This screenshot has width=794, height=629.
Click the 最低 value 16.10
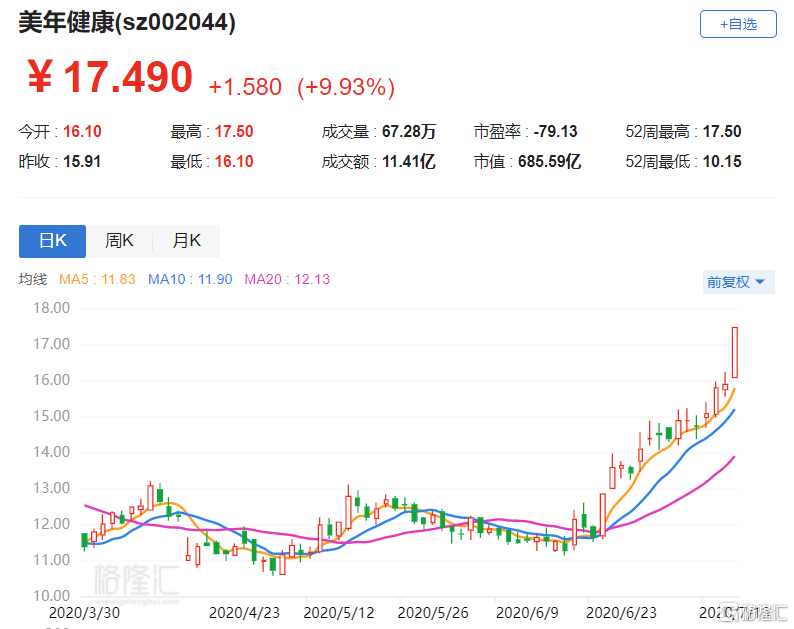click(x=234, y=162)
